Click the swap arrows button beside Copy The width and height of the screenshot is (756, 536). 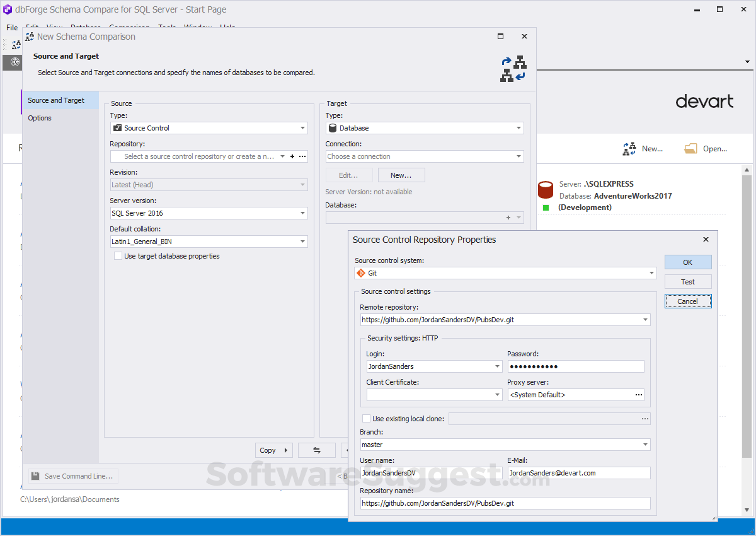317,450
